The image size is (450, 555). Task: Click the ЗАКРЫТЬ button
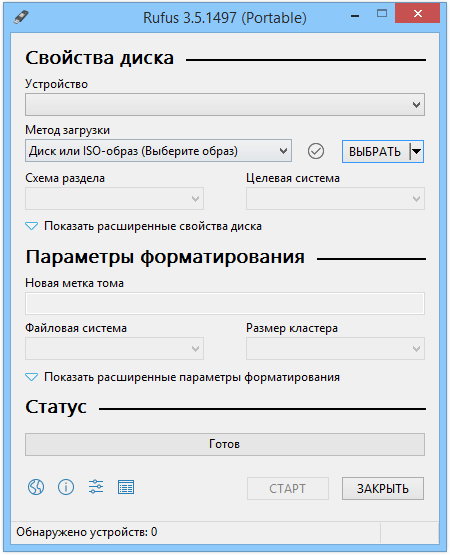click(x=383, y=488)
